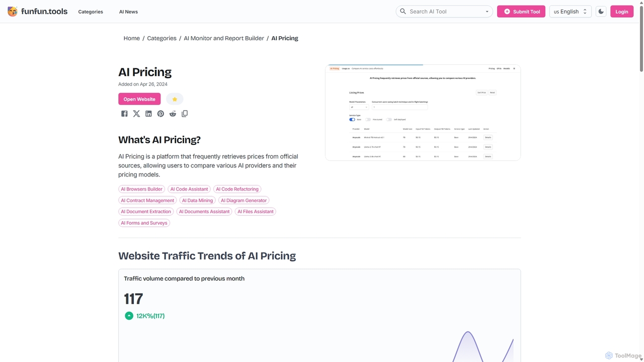Open the search tool dropdown arrow

(487, 12)
